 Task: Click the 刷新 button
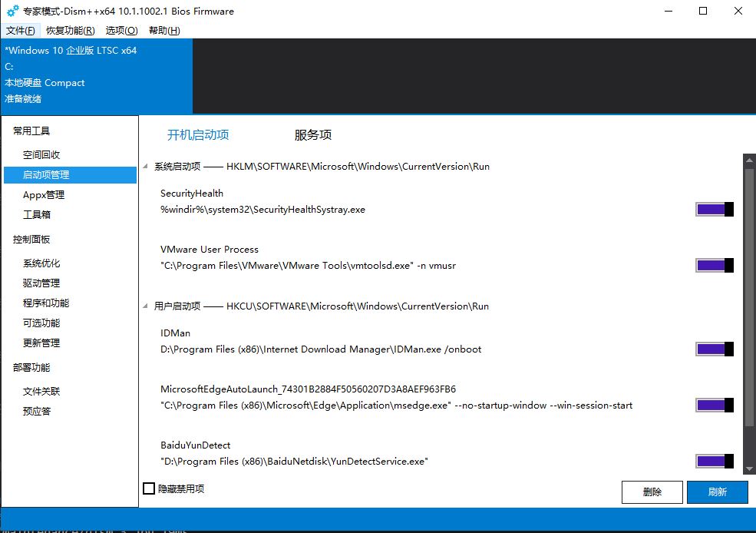tap(717, 492)
